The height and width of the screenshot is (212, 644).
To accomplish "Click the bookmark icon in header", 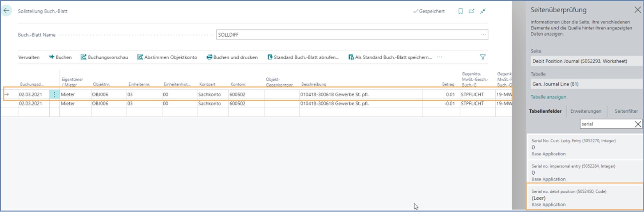I will (x=461, y=11).
